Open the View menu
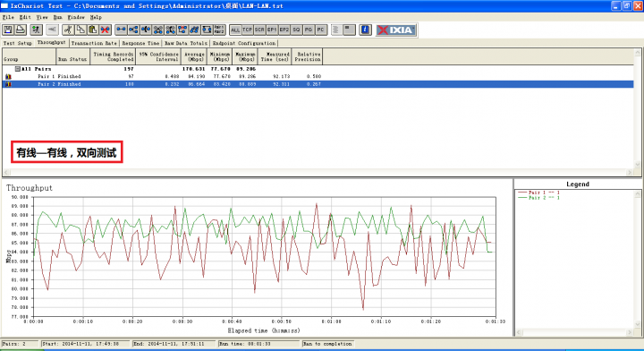This screenshot has height=351, width=644. point(42,17)
